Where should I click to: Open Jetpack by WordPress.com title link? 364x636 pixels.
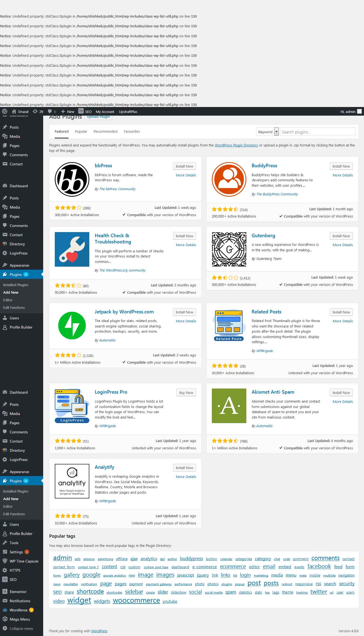coord(124,312)
